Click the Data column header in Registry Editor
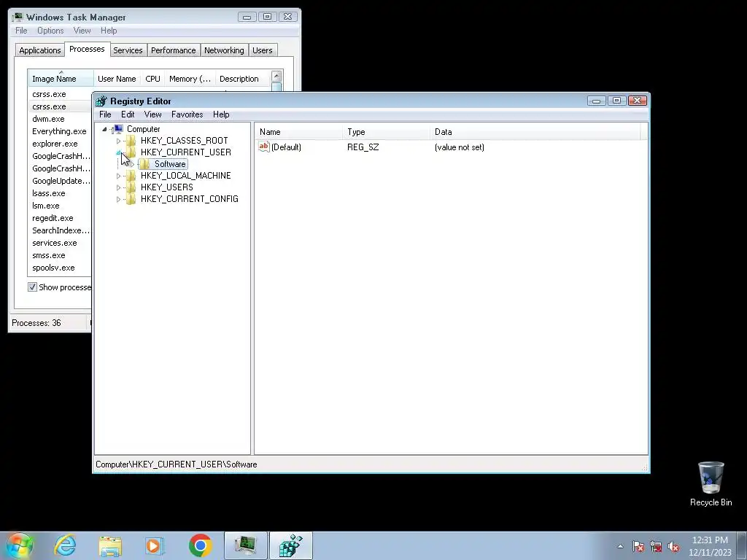Image resolution: width=747 pixels, height=560 pixels. [535, 132]
